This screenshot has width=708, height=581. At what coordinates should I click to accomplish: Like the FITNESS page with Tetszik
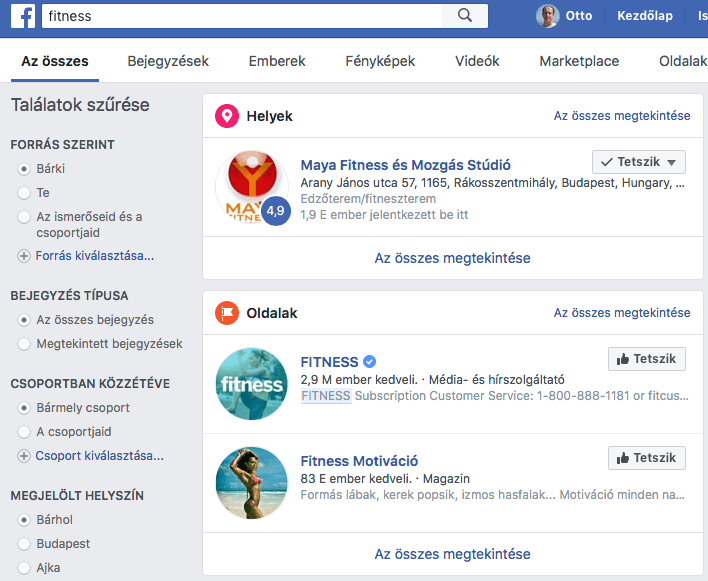[x=647, y=359]
